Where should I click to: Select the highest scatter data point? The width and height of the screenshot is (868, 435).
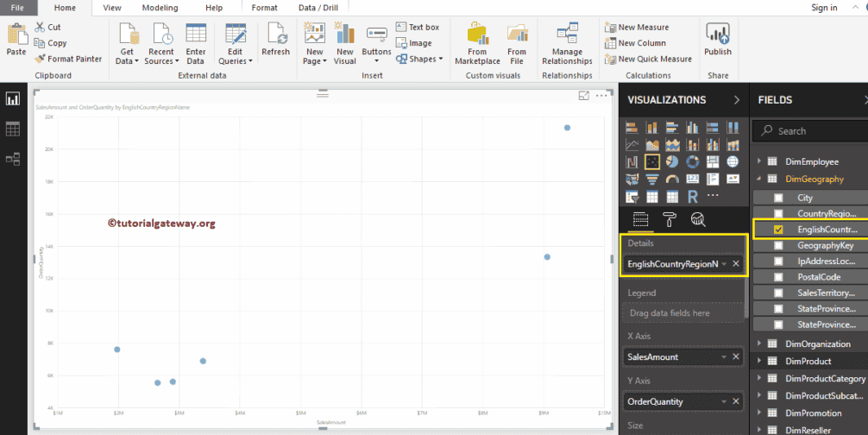[x=567, y=128]
